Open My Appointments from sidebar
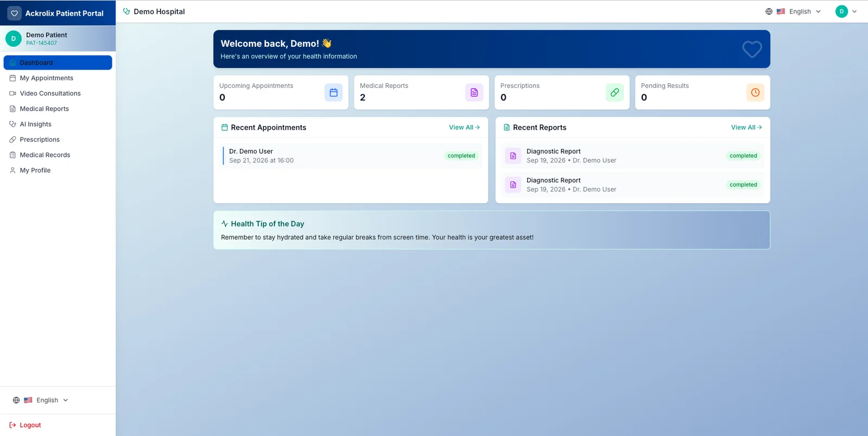Viewport: 868px width, 436px height. point(58,78)
